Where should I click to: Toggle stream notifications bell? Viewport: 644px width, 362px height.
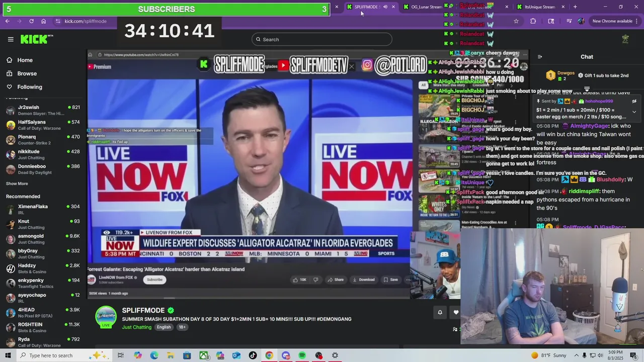click(x=440, y=312)
